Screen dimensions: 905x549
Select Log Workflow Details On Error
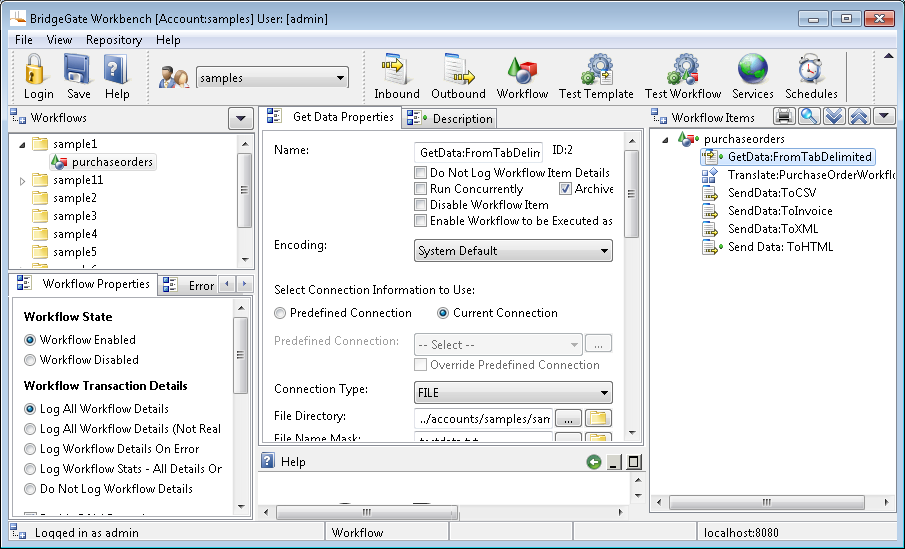coord(30,449)
